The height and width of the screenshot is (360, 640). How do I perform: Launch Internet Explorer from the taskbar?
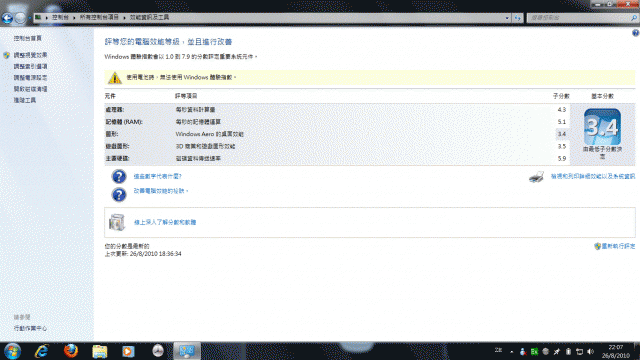pos(42,351)
